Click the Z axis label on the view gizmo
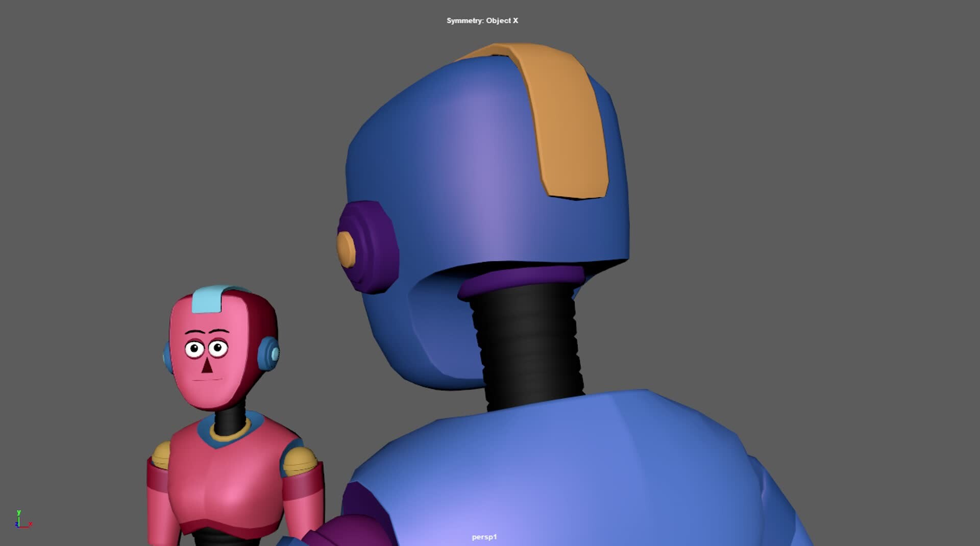Viewport: 980px width, 546px height. pos(17,524)
